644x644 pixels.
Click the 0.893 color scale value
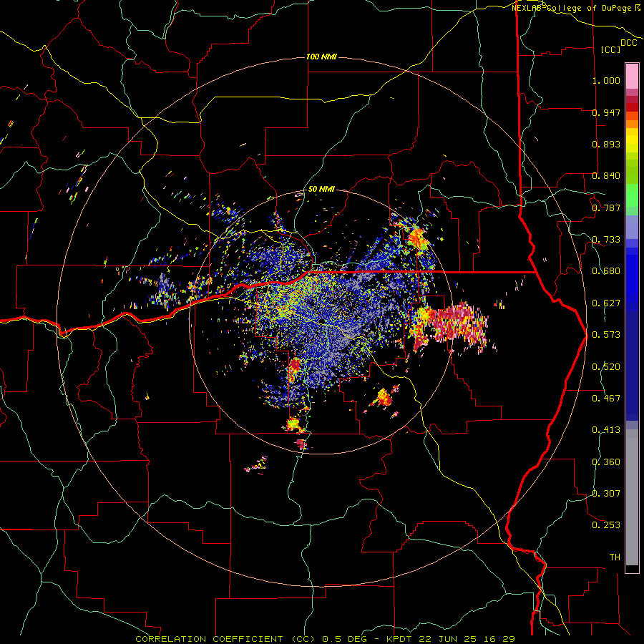click(606, 144)
